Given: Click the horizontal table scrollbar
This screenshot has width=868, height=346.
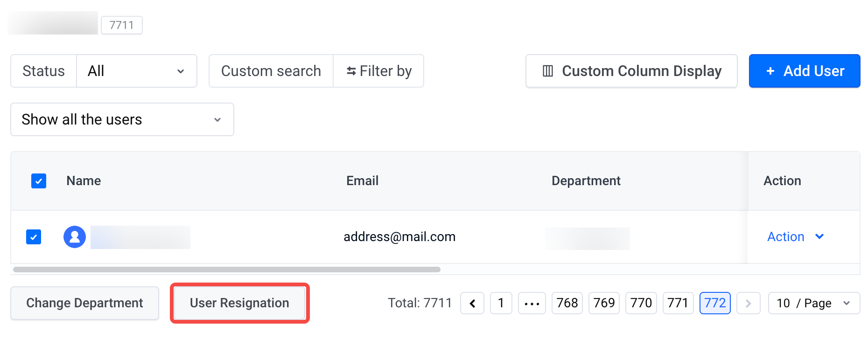Looking at the screenshot, I should [227, 270].
